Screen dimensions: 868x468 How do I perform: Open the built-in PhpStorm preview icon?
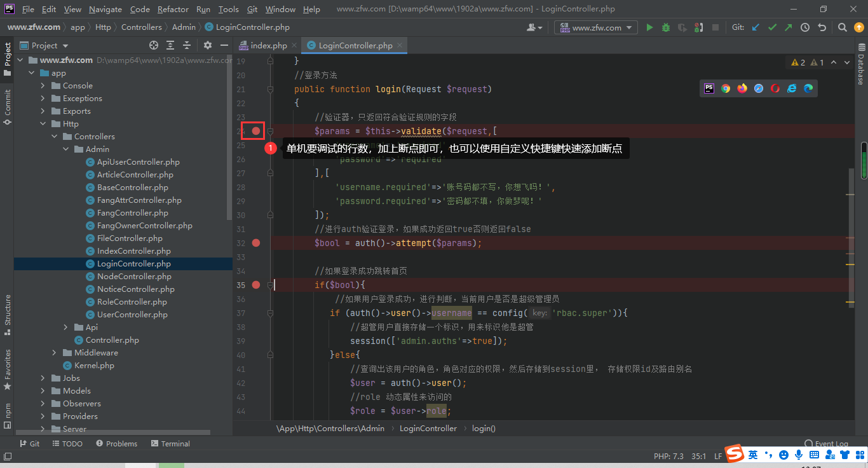coord(709,88)
